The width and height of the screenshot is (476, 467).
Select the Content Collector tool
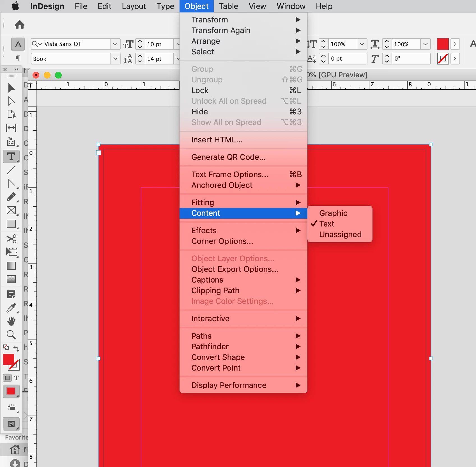click(x=11, y=142)
